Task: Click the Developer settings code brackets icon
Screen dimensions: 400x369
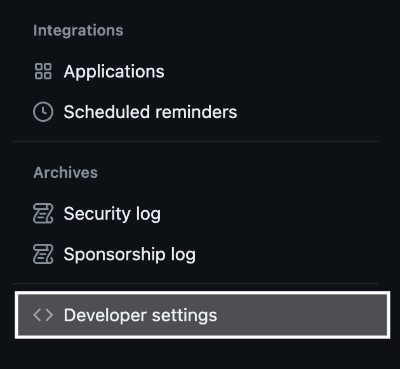Action: click(x=43, y=315)
